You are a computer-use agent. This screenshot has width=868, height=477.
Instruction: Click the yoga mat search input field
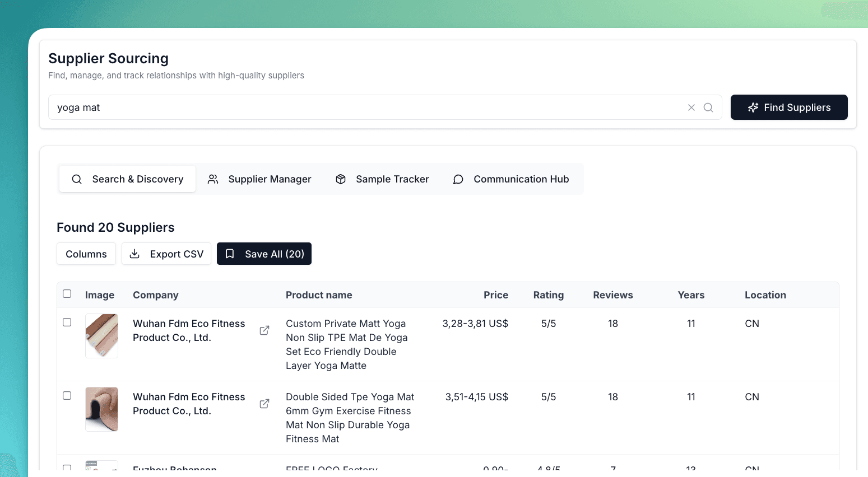336,107
